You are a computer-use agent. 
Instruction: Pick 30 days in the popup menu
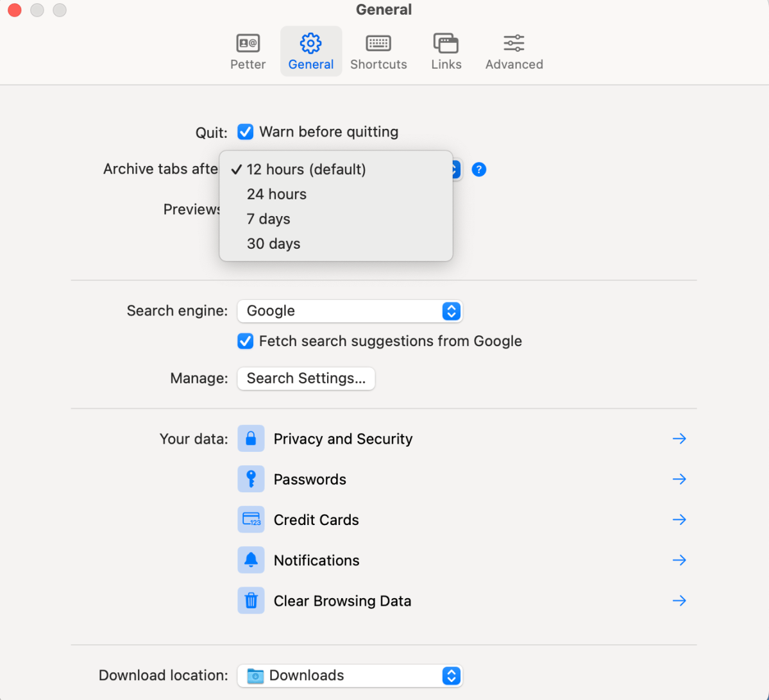coord(273,244)
